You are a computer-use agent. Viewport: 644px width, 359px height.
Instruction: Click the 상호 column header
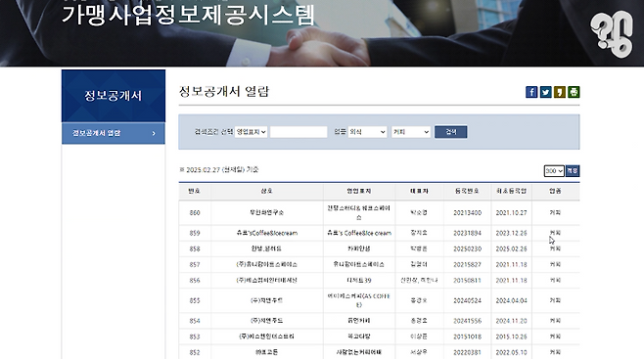266,191
